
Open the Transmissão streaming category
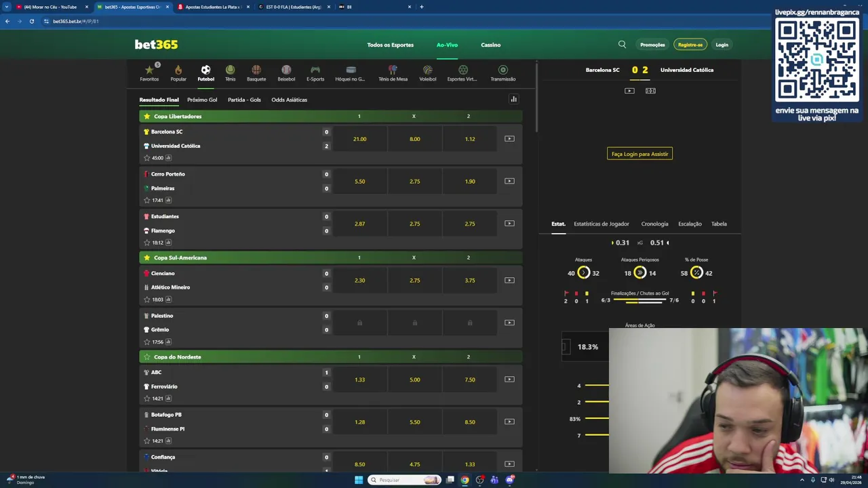[502, 73]
